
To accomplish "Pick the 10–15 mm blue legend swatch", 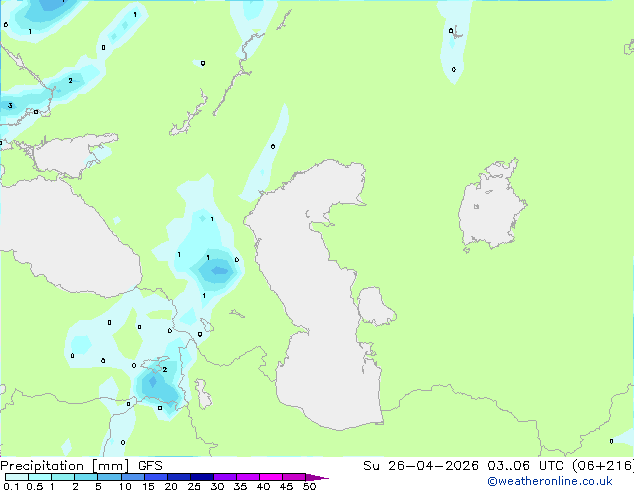I will tap(133, 477).
